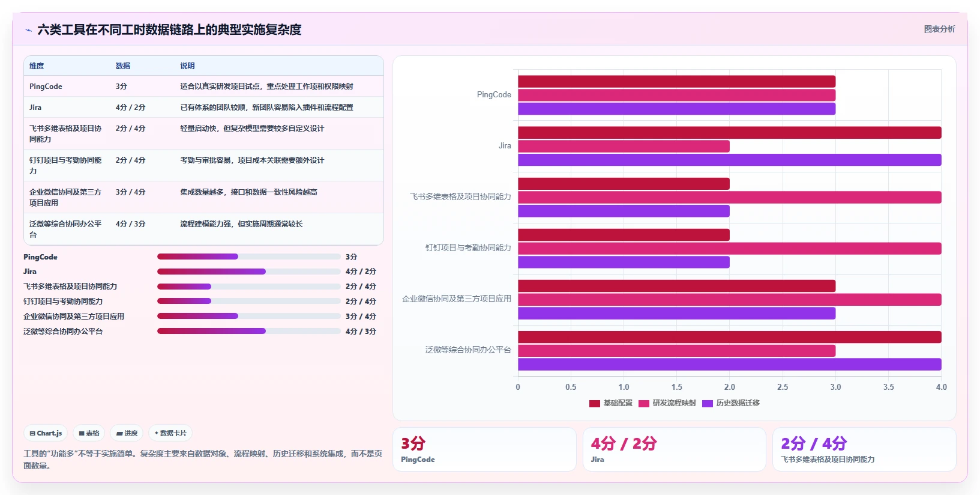The height and width of the screenshot is (495, 980).
Task: Click the 钉钉项目与考勤 progress bar
Action: [x=248, y=301]
